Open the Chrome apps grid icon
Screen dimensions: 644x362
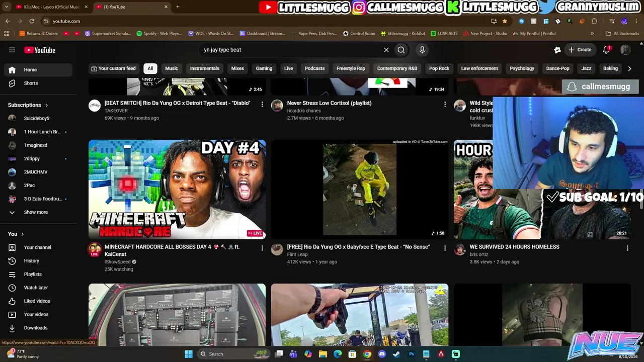point(7,34)
